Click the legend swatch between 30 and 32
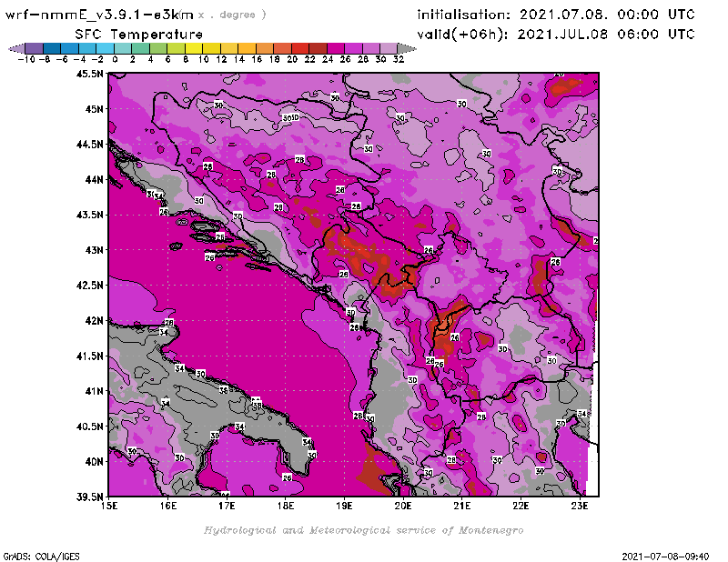This screenshot has height=562, width=728. pyautogui.click(x=389, y=49)
